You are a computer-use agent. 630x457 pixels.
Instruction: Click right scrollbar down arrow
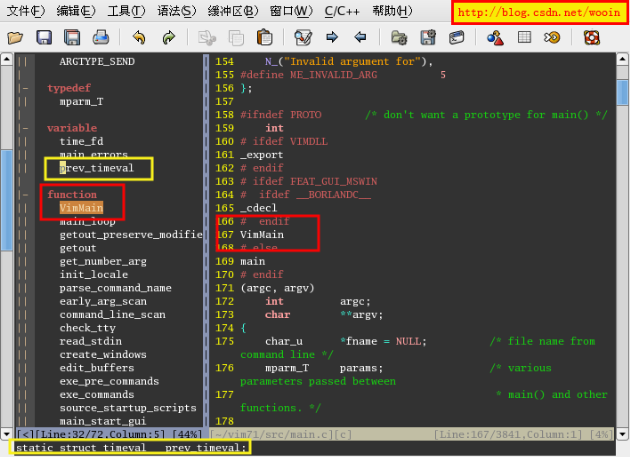tap(622, 434)
